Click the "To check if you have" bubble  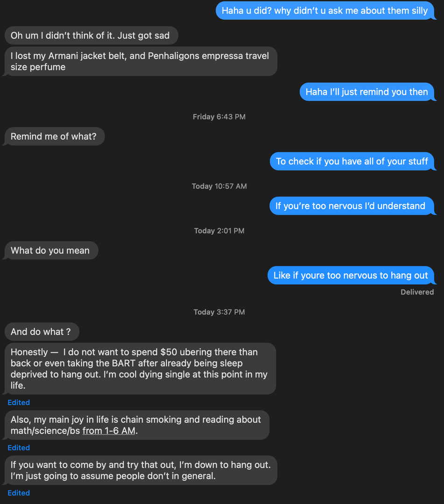[352, 161]
